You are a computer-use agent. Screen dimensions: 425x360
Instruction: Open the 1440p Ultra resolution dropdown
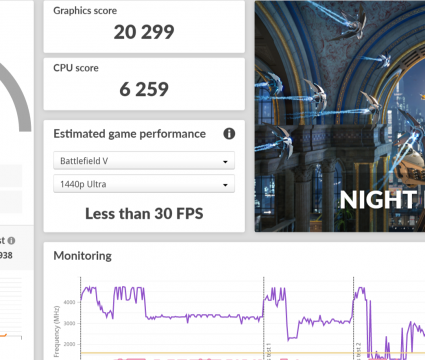(144, 184)
